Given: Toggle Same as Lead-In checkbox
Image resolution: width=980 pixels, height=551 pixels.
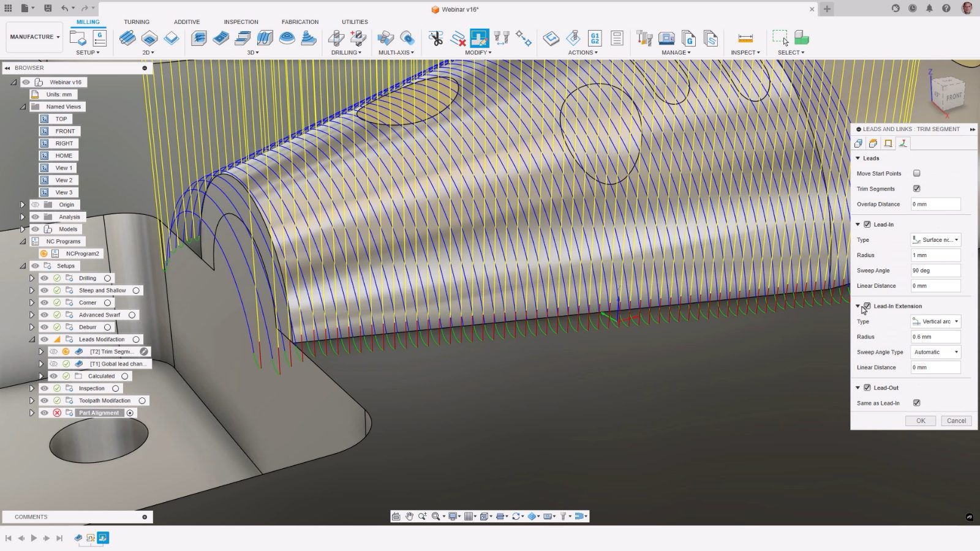Looking at the screenshot, I should point(916,403).
